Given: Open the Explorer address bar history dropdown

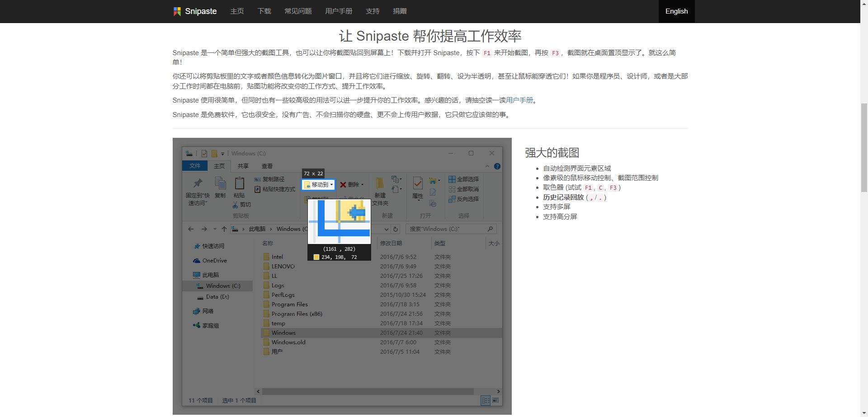Looking at the screenshot, I should pos(387,229).
